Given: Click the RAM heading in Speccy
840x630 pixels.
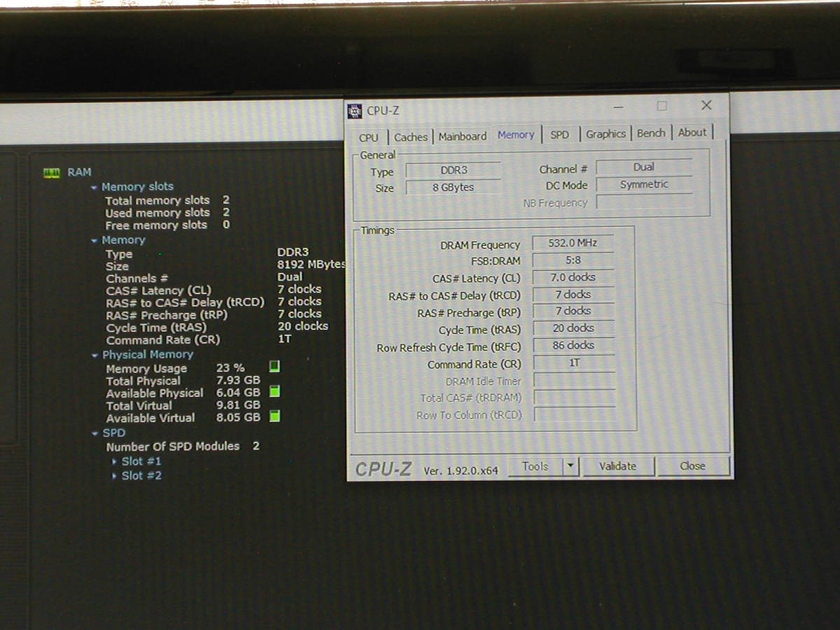Looking at the screenshot, I should 79,172.
